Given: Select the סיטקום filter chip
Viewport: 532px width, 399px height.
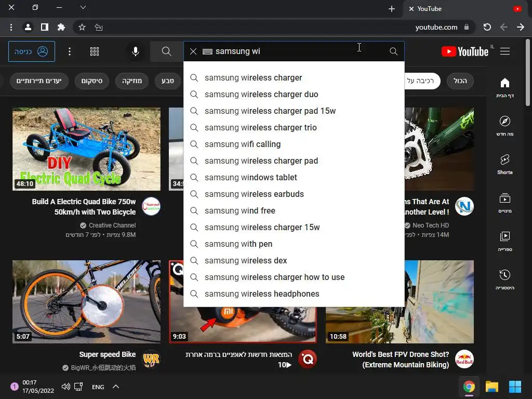Looking at the screenshot, I should (91, 81).
